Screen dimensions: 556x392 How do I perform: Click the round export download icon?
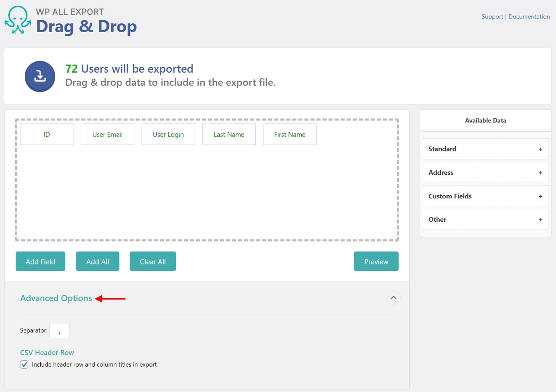coord(40,76)
